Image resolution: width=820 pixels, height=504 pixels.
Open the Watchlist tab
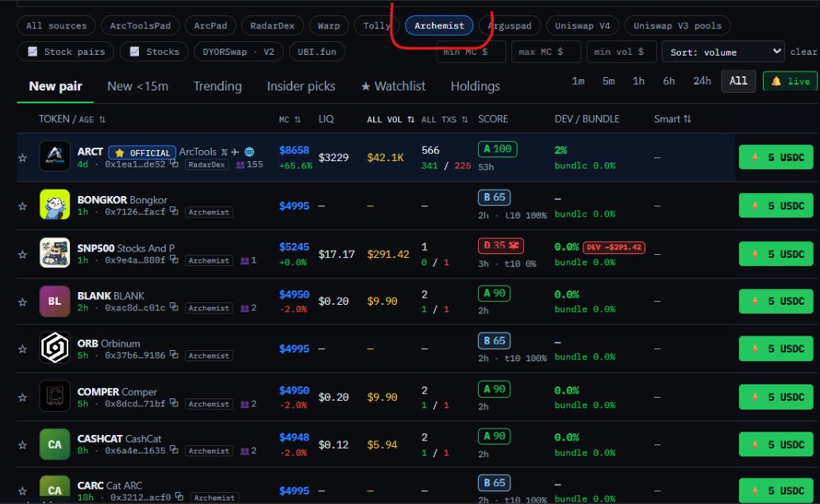click(x=393, y=87)
